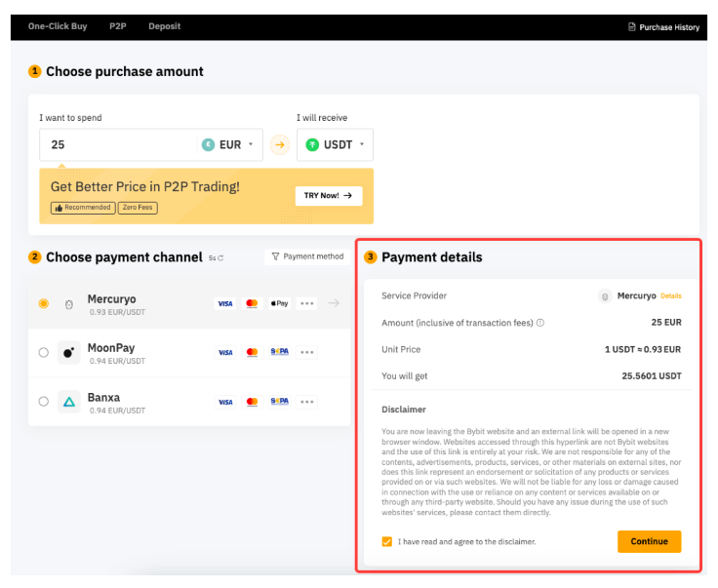The width and height of the screenshot is (718, 588).
Task: Select the Banxa radio button
Action: (44, 402)
